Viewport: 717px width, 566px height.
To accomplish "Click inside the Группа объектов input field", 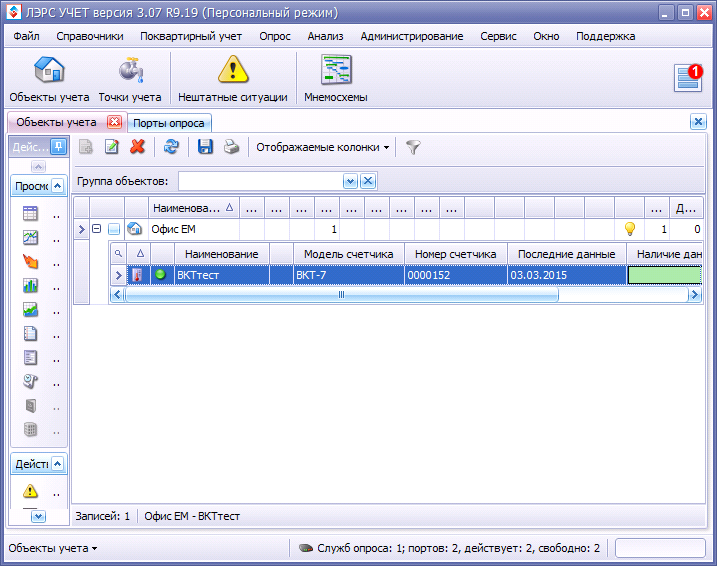I will point(261,181).
